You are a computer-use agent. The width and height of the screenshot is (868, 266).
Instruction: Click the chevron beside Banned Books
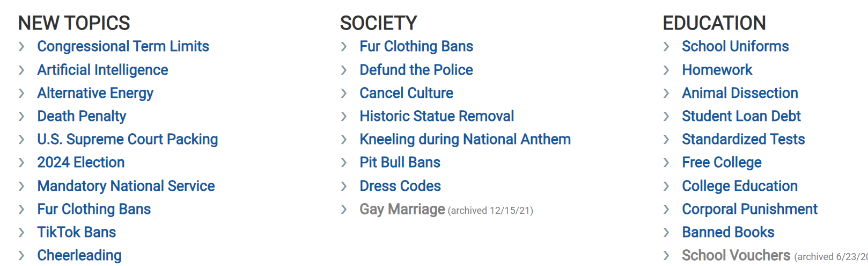pos(666,233)
